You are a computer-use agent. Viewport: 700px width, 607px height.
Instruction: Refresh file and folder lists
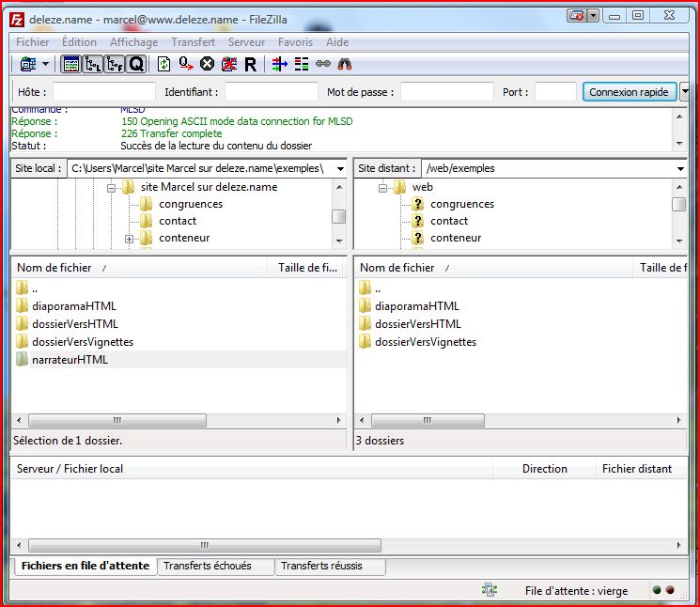click(163, 64)
